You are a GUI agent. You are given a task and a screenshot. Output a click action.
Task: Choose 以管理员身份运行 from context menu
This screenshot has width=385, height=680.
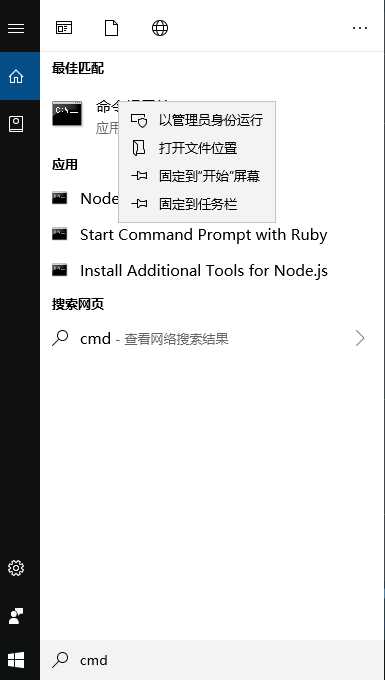(197, 120)
